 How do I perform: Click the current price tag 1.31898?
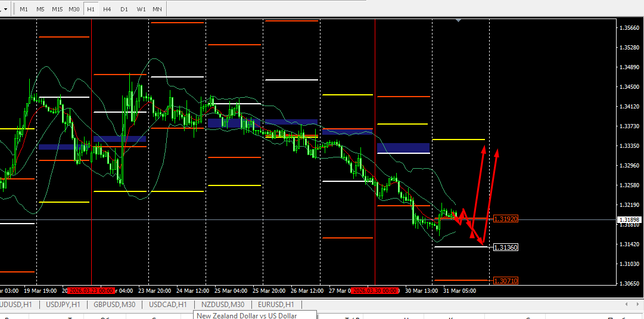629,220
